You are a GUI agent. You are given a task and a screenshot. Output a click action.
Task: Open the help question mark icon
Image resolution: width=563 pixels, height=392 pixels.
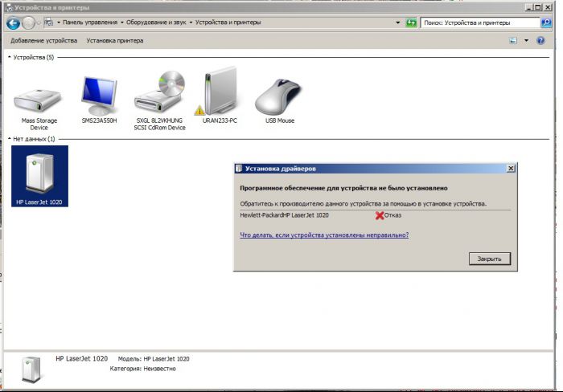[540, 40]
